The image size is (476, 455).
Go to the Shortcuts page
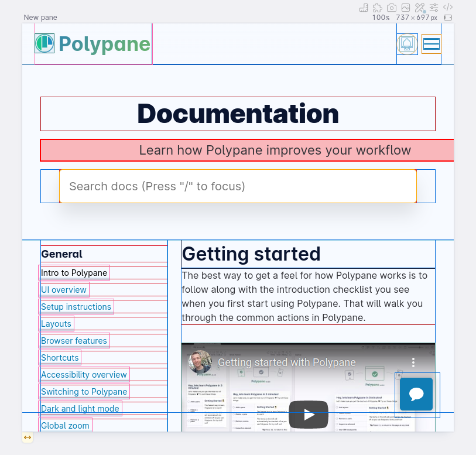tap(60, 358)
